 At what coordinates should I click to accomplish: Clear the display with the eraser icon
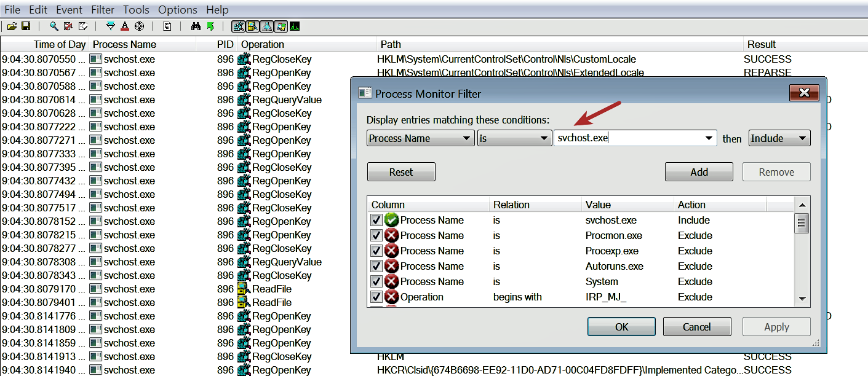coord(83,26)
